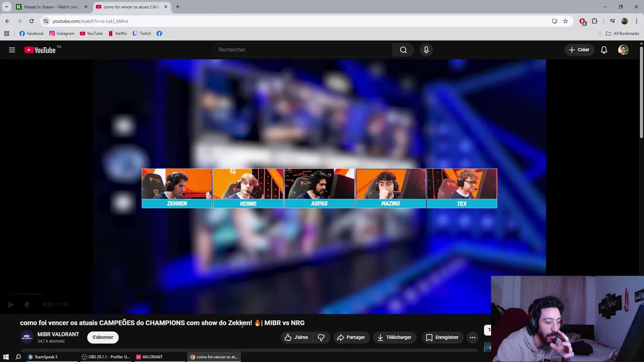Open the Apps grid in bookmarks bar
This screenshot has width=644, height=362.
(7, 33)
